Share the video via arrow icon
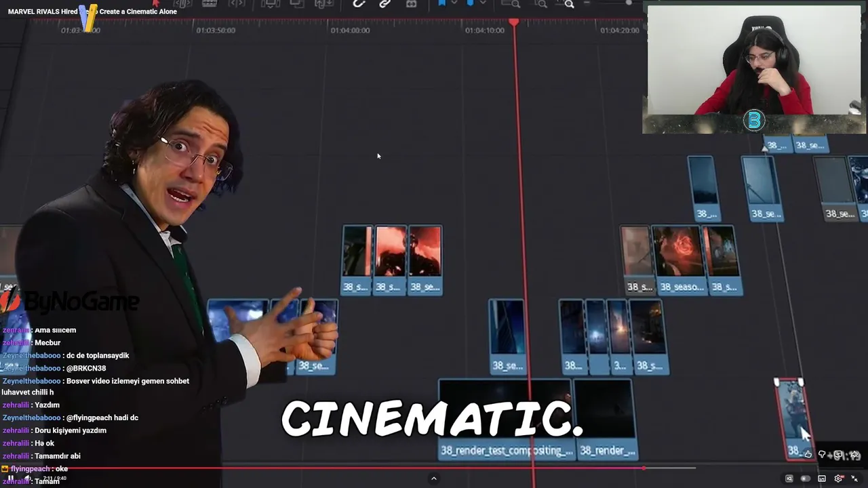Image resolution: width=868 pixels, height=488 pixels. (x=854, y=454)
